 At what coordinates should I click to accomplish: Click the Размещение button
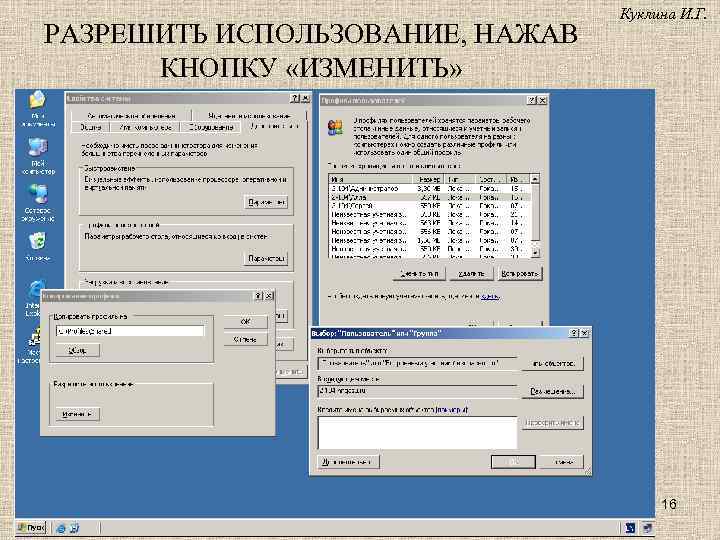point(553,392)
